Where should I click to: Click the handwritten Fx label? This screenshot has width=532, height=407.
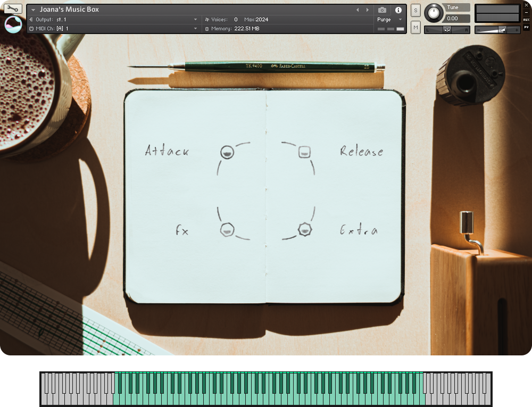click(182, 230)
